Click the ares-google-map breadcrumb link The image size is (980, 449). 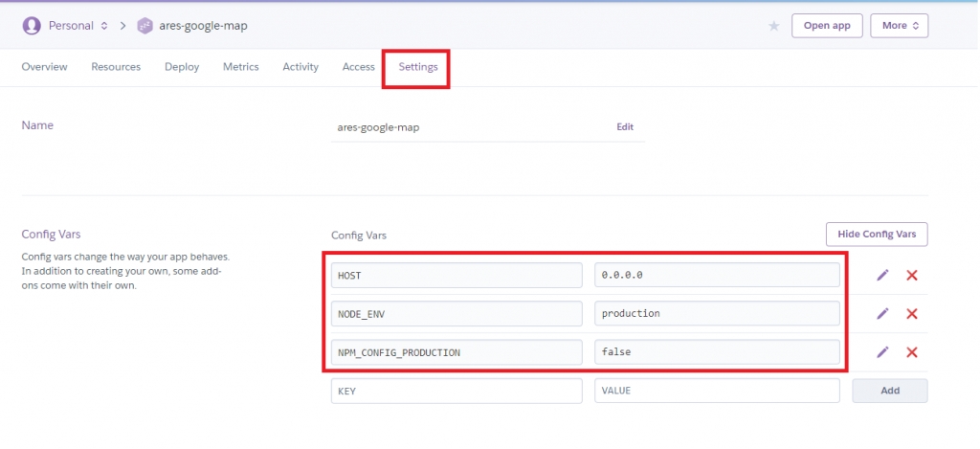click(203, 26)
